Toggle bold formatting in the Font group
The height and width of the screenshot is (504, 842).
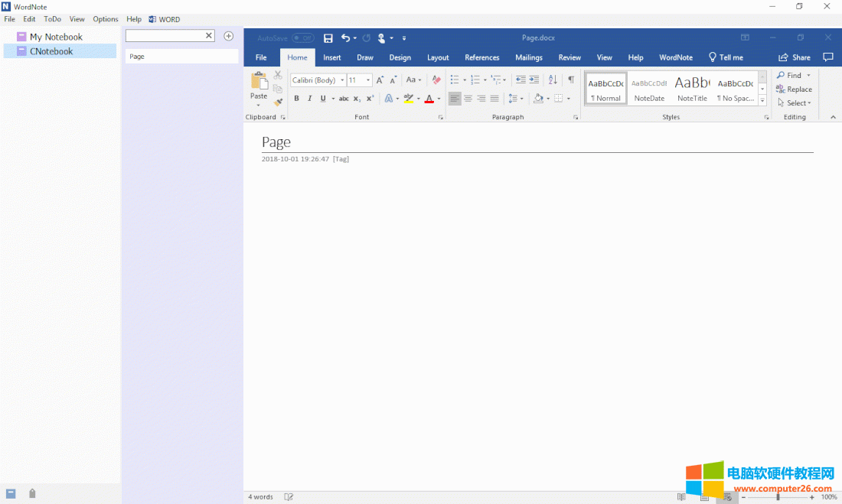(x=296, y=98)
